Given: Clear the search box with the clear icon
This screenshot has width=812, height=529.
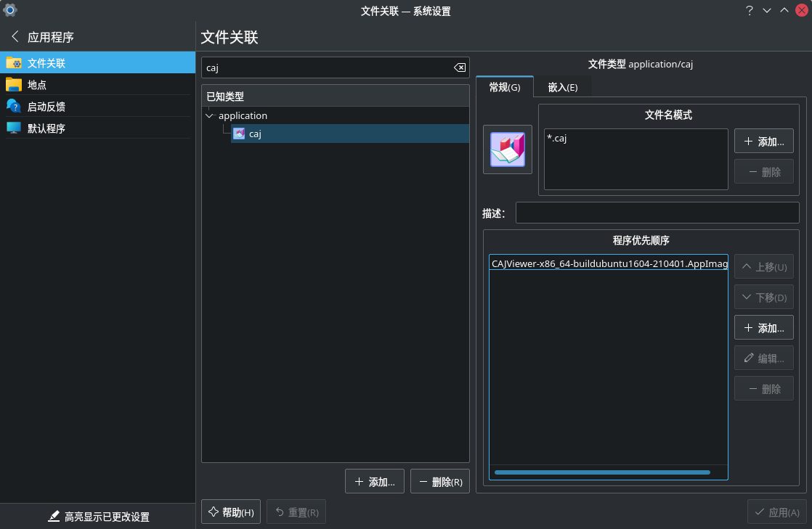Looking at the screenshot, I should (x=460, y=67).
